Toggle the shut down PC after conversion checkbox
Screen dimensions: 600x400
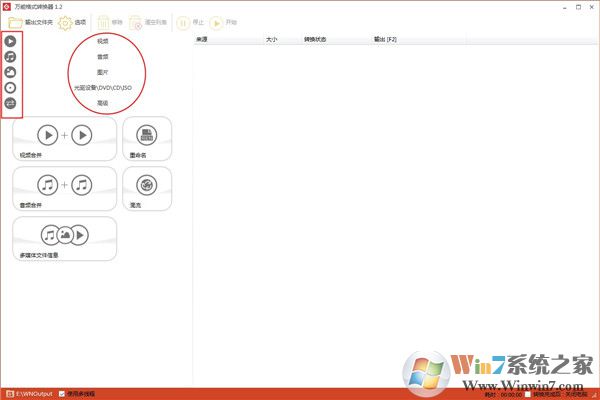tap(528, 394)
